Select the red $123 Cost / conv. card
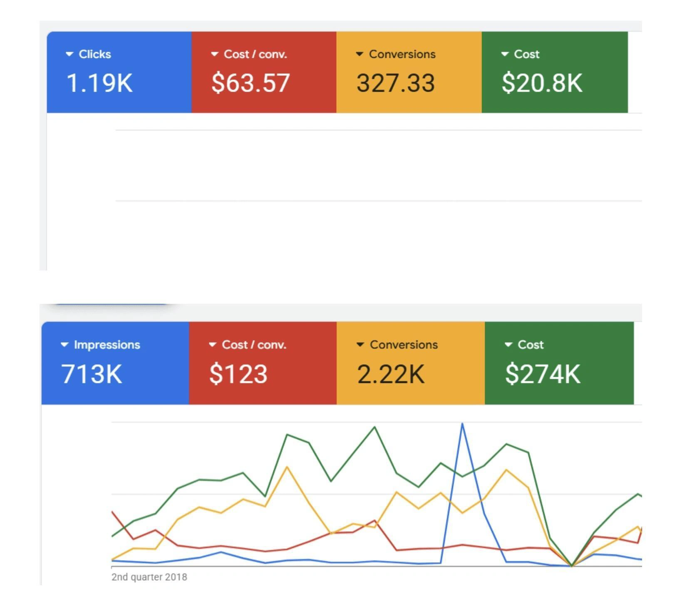The height and width of the screenshot is (616, 682). [263, 363]
